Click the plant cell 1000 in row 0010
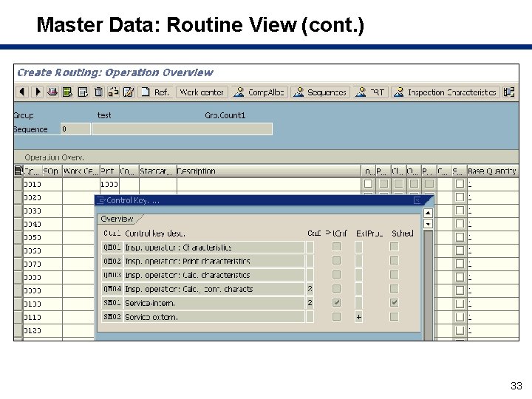The height and width of the screenshot is (399, 532). tap(109, 184)
